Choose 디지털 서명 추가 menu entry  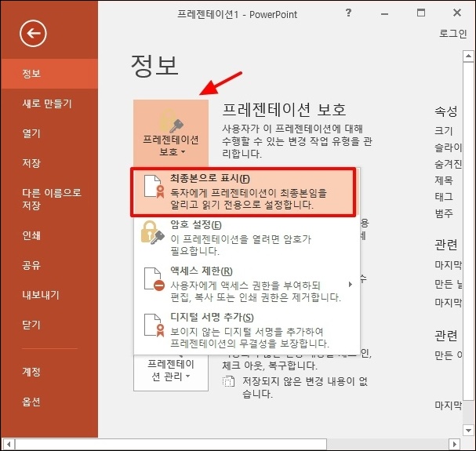(246, 331)
